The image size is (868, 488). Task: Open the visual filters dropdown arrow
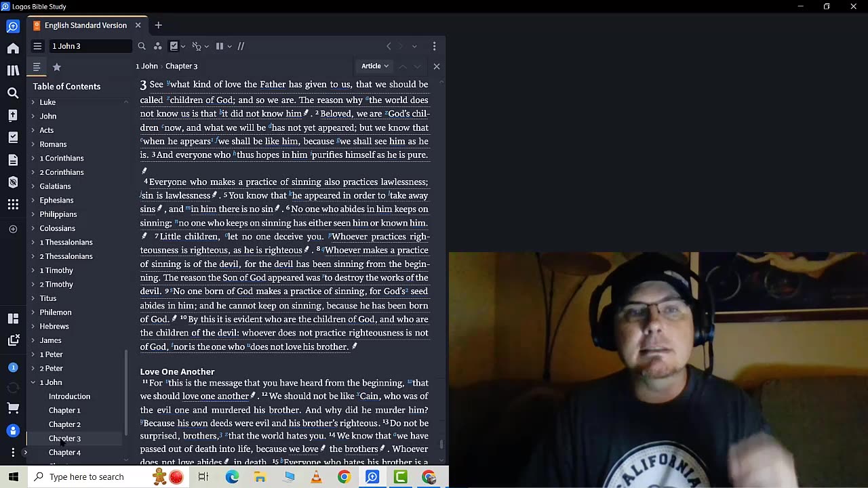184,47
